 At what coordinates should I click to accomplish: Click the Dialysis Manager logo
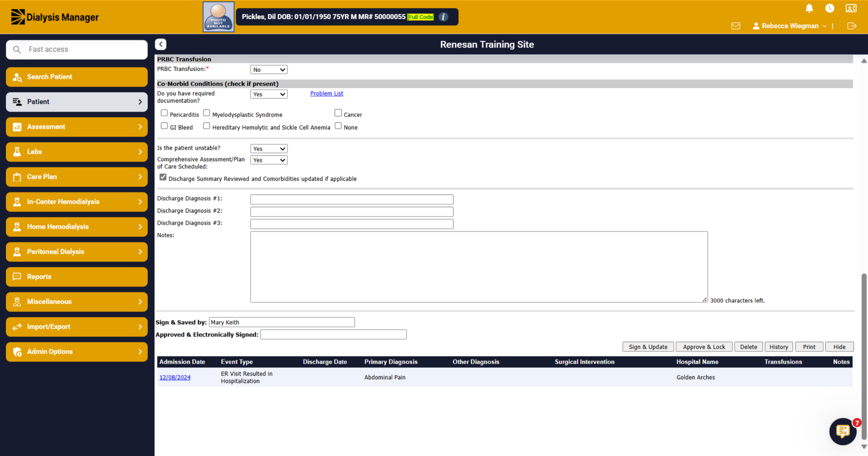pos(55,17)
